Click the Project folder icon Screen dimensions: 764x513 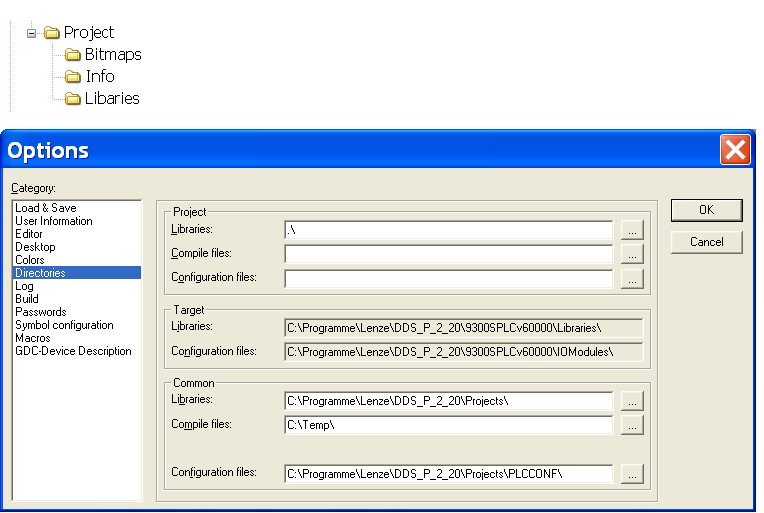pyautogui.click(x=52, y=33)
